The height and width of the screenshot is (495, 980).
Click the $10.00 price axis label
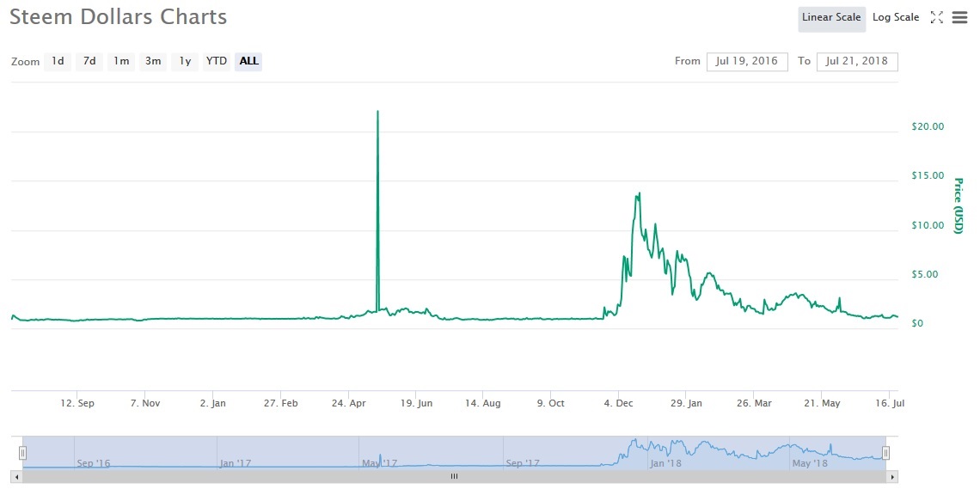click(928, 225)
